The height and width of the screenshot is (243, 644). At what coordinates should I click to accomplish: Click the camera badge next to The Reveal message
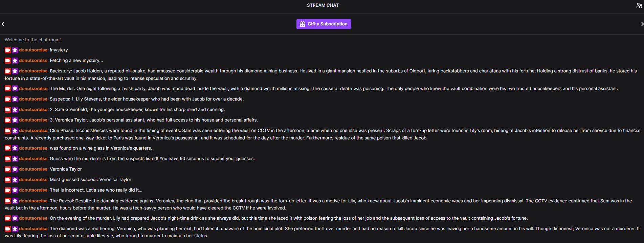(x=7, y=201)
